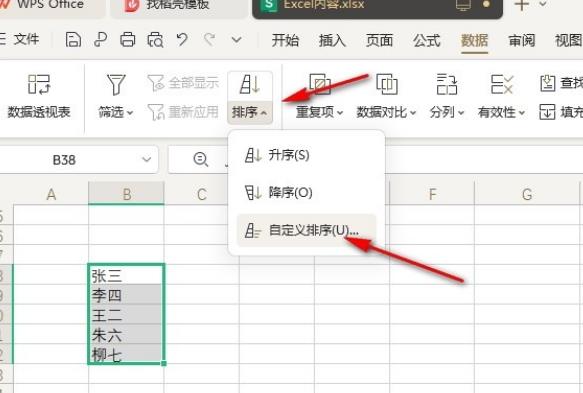
Task: Click the Name Box showing B38
Action: (x=64, y=160)
